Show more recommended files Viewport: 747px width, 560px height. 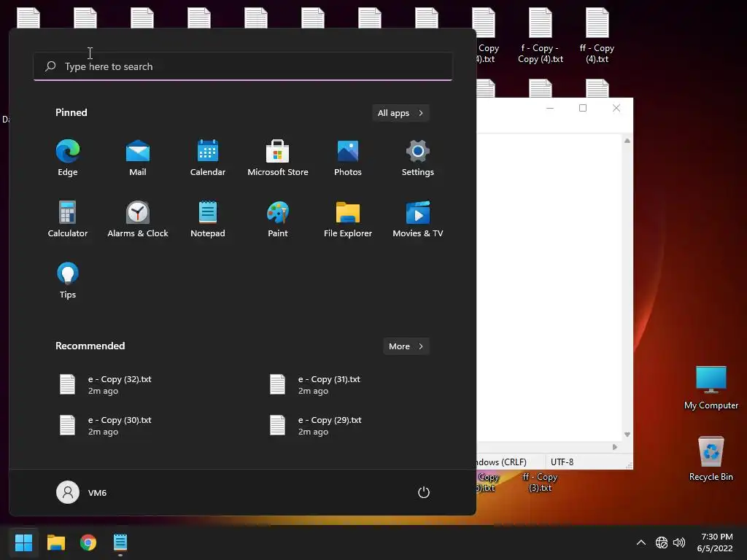pyautogui.click(x=406, y=346)
